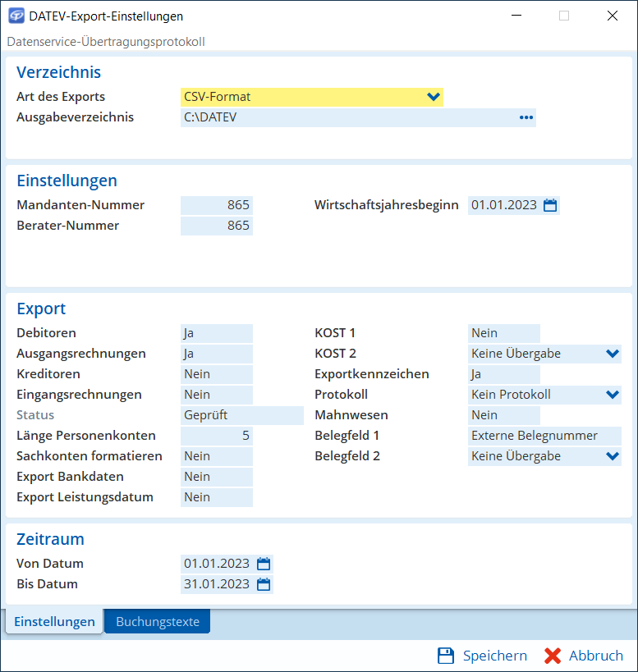This screenshot has height=672, width=638.
Task: Expand the Art des Exports dropdown
Action: tap(434, 97)
